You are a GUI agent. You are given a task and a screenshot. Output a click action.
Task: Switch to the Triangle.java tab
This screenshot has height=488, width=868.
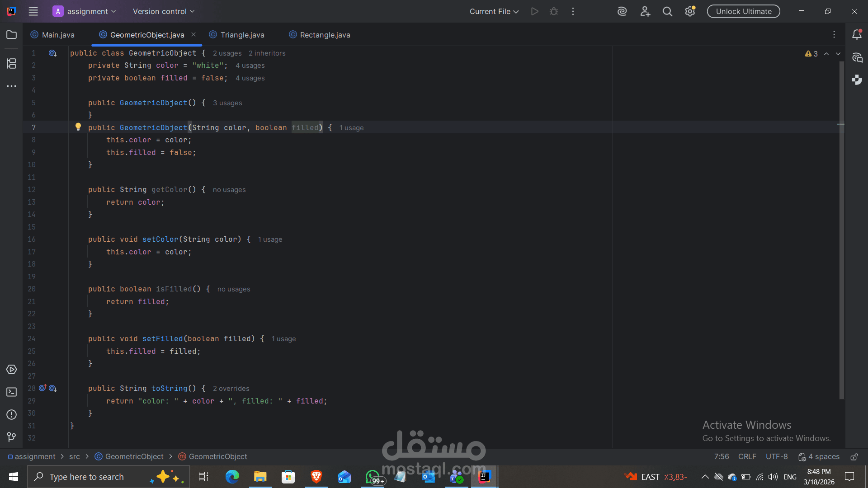[x=237, y=35]
